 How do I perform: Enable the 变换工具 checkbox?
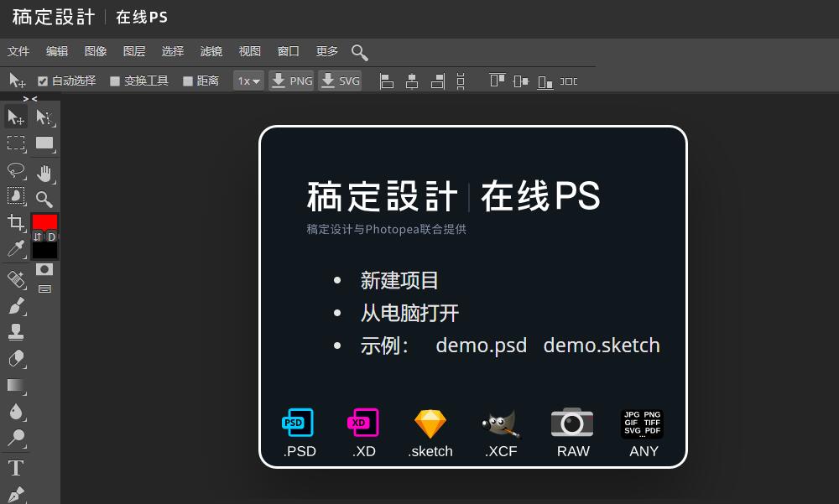114,81
